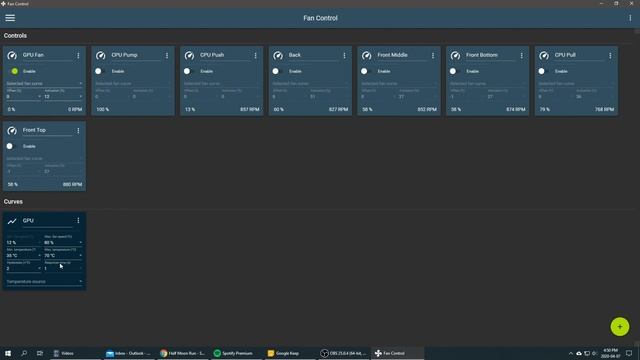Switch to Spotify Premium taskbar window
This screenshot has width=640, height=360.
[x=236, y=353]
